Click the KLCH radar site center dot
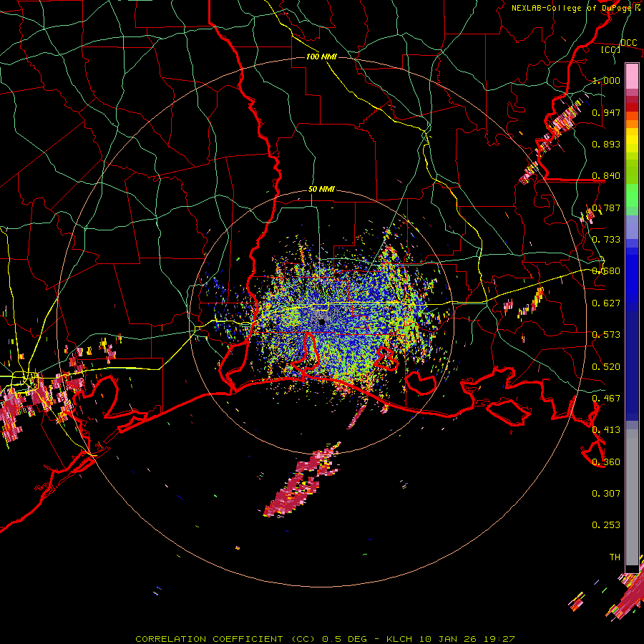 click(322, 323)
